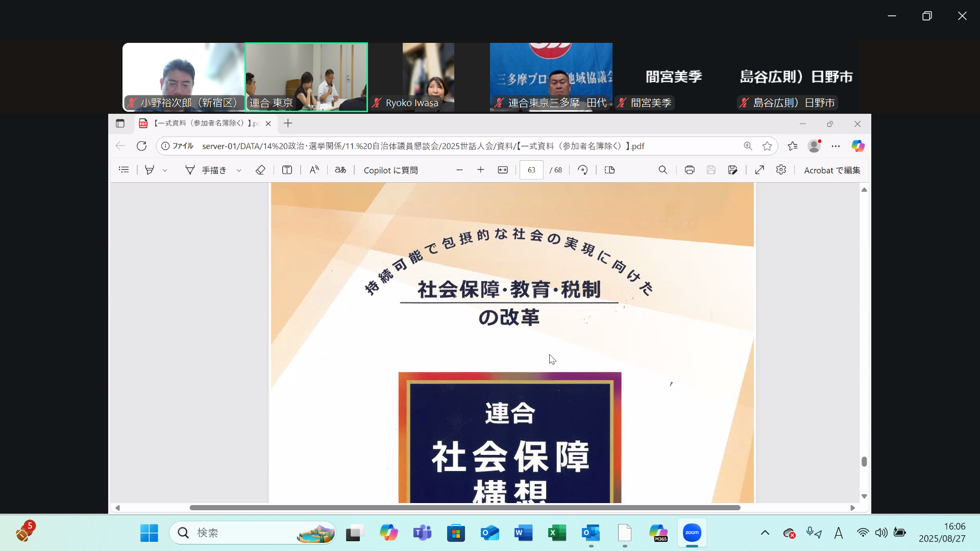Start Read aloud for the PDF
The width and height of the screenshot is (980, 551).
[314, 170]
